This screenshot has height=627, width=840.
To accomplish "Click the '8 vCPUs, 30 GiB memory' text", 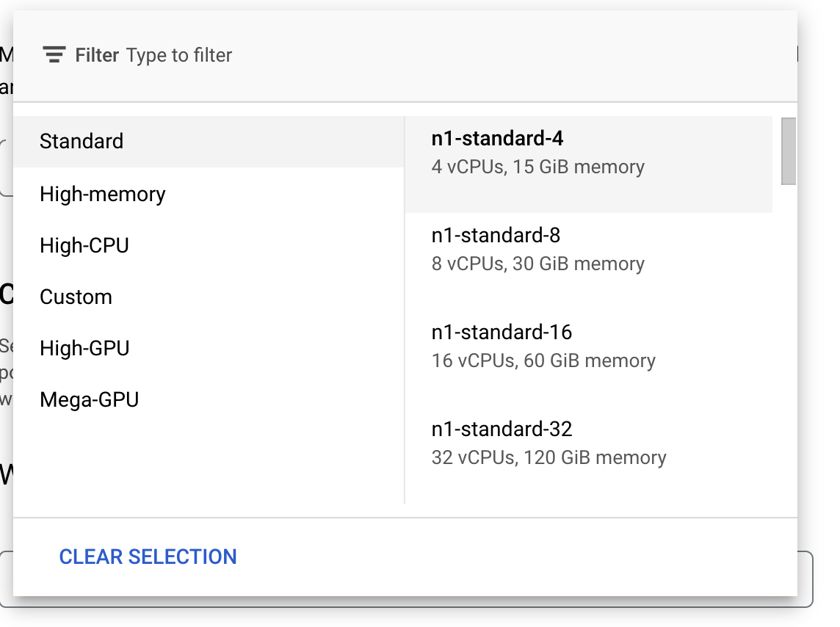I will [x=538, y=264].
